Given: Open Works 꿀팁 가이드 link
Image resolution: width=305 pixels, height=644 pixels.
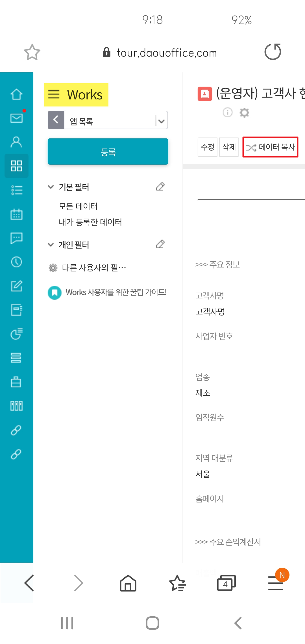Looking at the screenshot, I should 116,292.
